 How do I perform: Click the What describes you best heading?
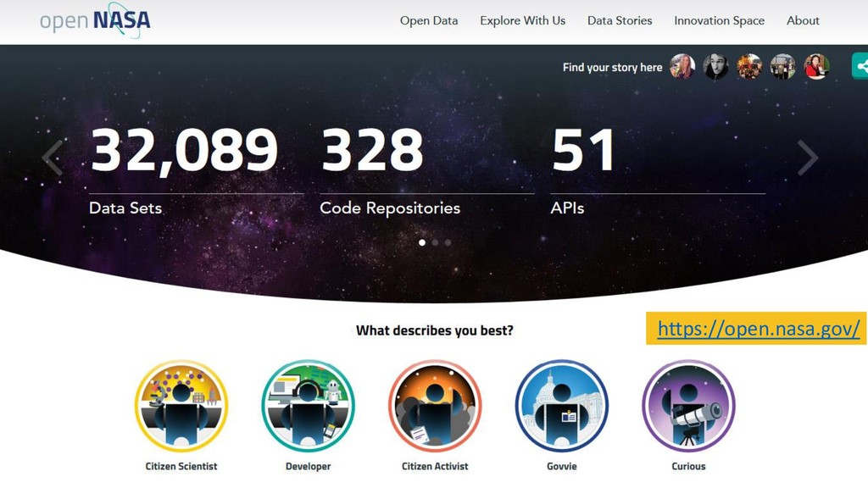(435, 330)
